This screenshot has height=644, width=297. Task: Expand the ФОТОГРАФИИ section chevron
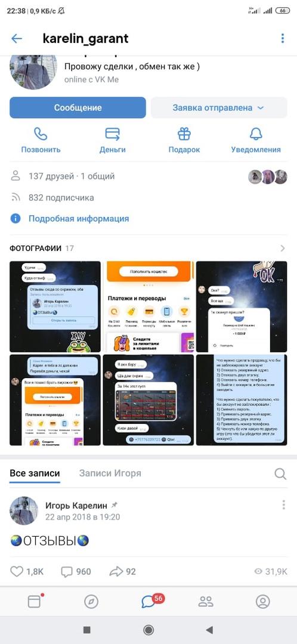[283, 248]
